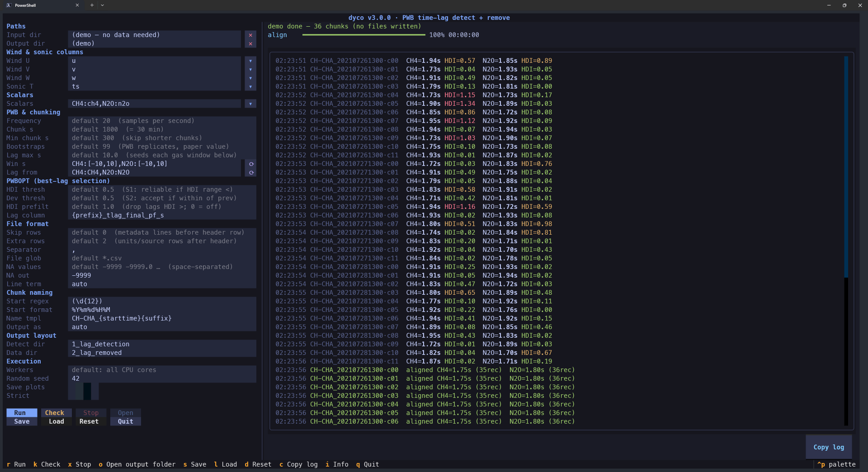This screenshot has width=868, height=472.
Task: Clear the Input dir field with its red X
Action: click(250, 35)
